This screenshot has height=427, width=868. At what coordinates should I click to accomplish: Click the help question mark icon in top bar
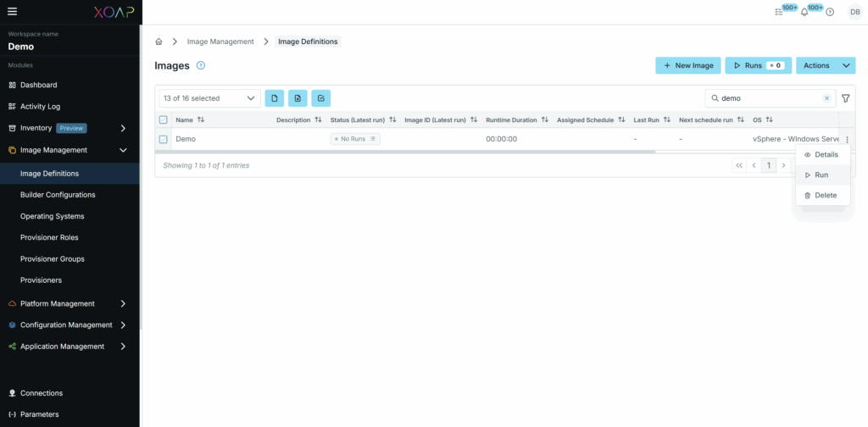tap(830, 12)
